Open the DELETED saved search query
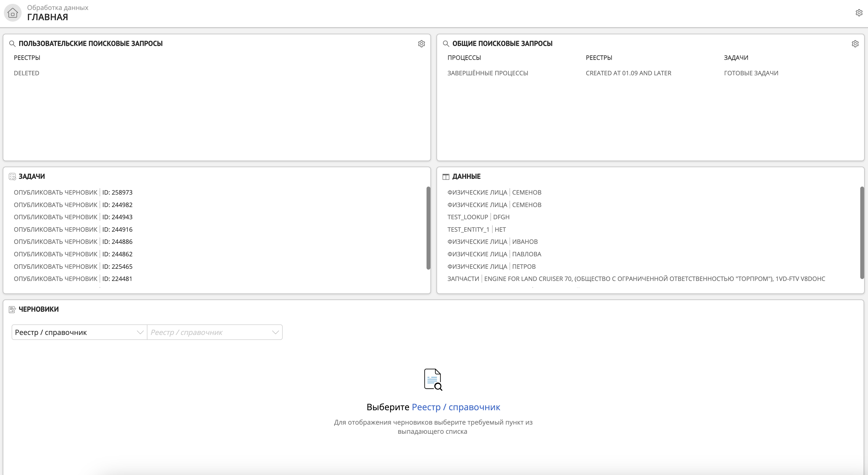The height and width of the screenshot is (475, 868). pyautogui.click(x=26, y=73)
